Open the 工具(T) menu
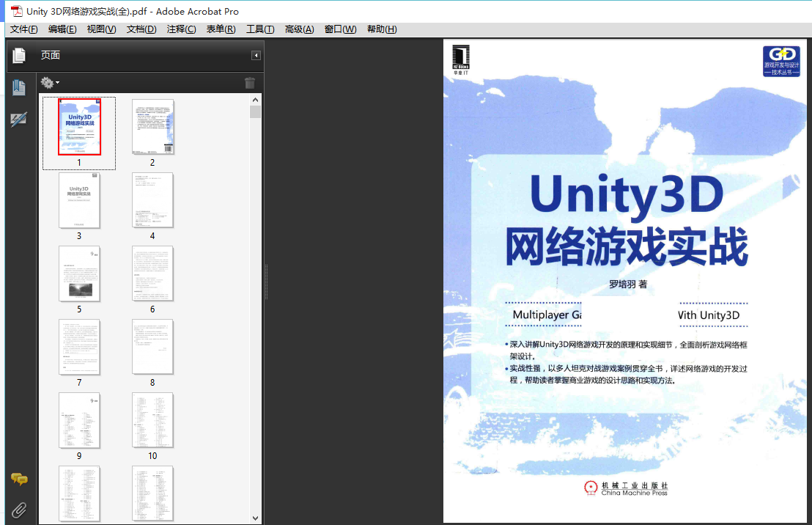Screen dimensions: 812x525 260,29
